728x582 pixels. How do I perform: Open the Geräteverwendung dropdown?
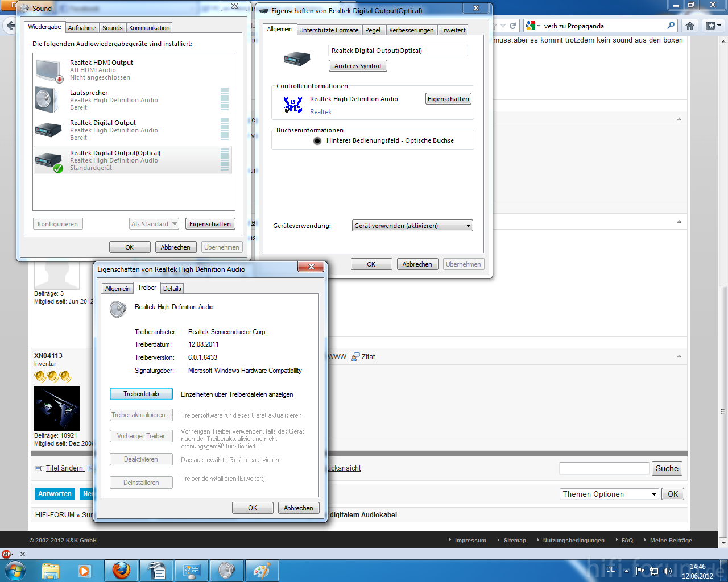coord(412,226)
